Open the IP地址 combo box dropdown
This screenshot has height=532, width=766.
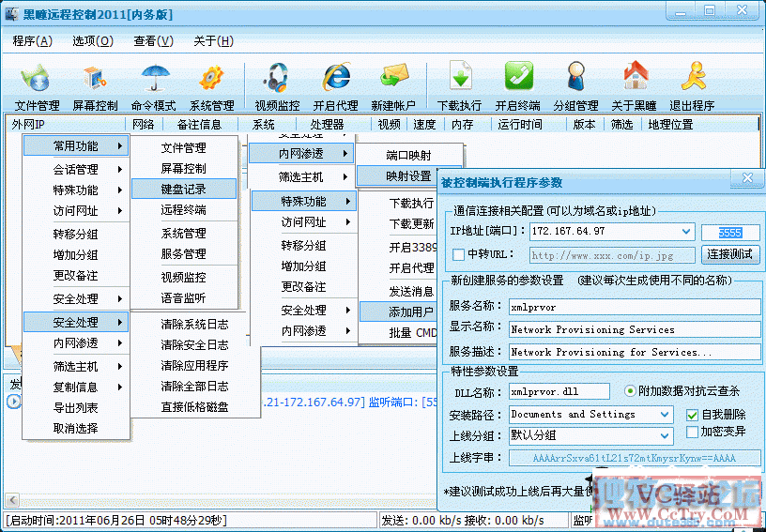(686, 232)
